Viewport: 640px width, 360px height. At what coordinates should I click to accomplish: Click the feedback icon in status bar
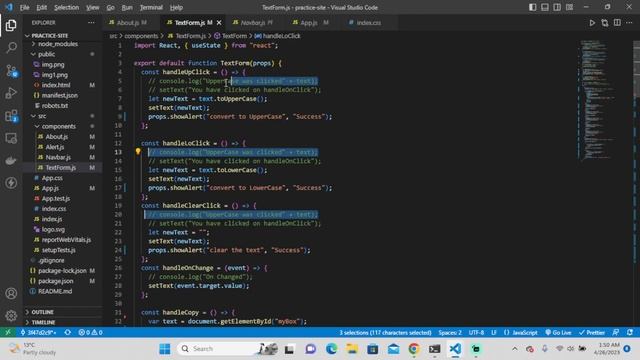616,332
